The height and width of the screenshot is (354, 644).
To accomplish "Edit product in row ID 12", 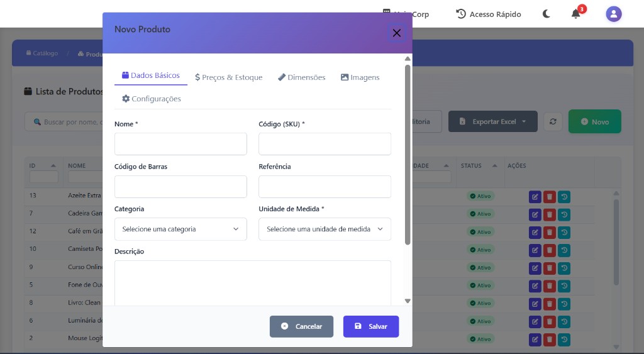I will click(x=535, y=233).
